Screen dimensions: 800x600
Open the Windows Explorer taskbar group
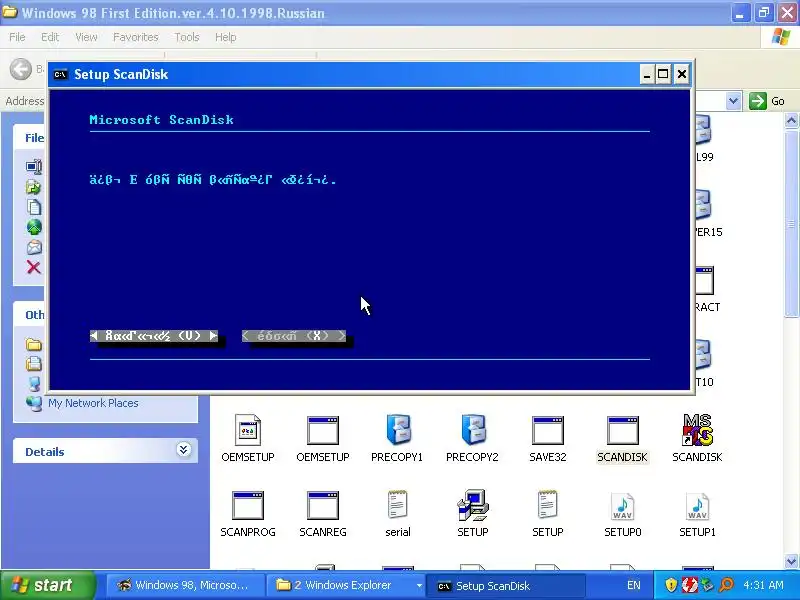tap(348, 585)
